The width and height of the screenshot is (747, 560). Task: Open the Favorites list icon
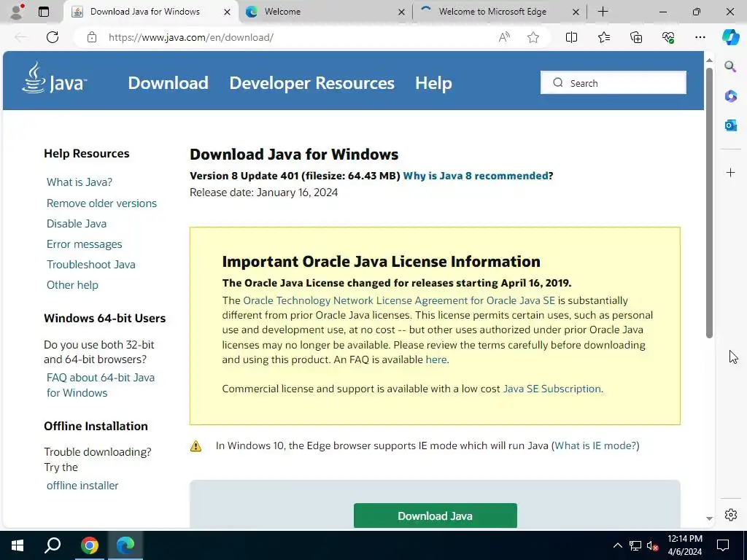603,37
